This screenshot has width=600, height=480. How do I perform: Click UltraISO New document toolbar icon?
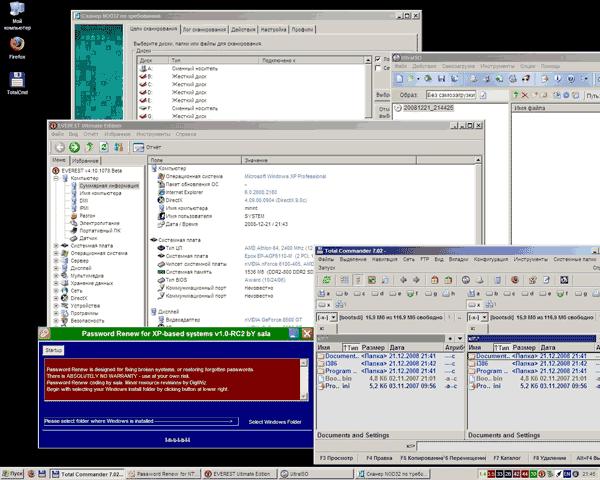click(399, 78)
